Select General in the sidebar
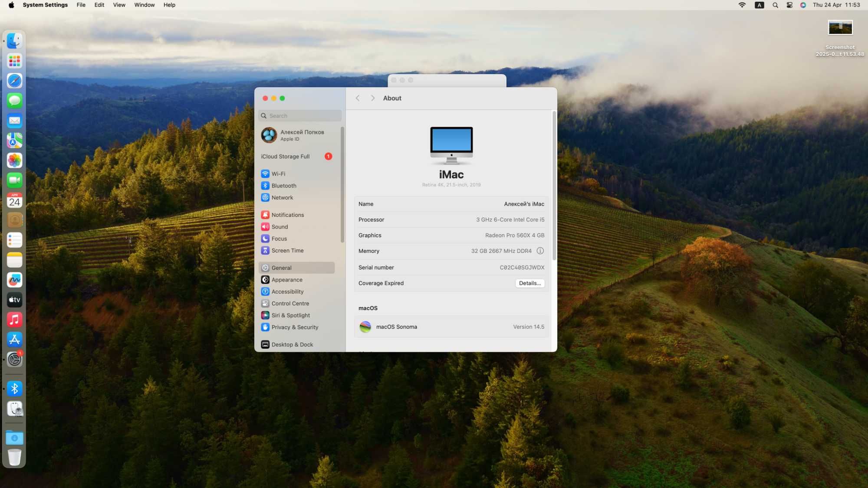Viewport: 868px width, 488px height. [x=296, y=268]
